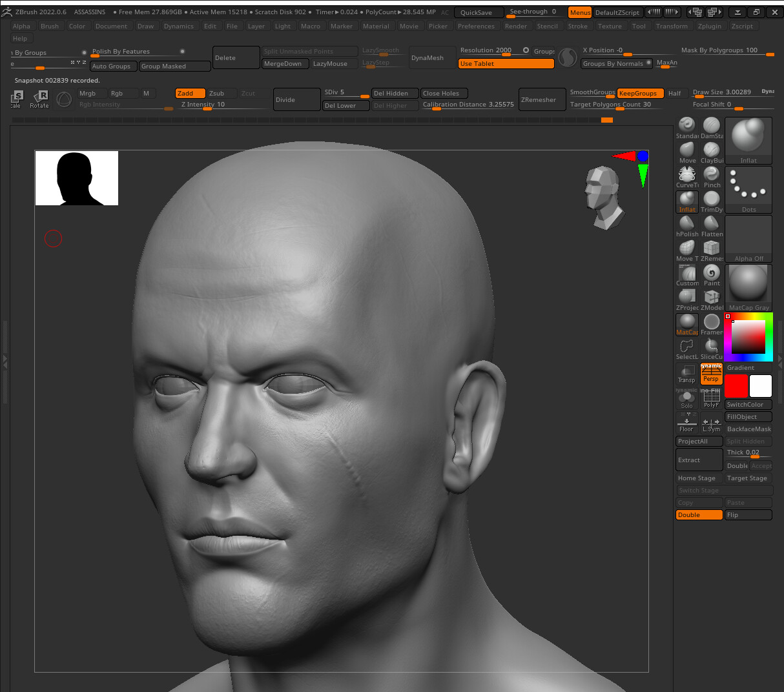Activate the SliceCurve brush
This screenshot has width=784, height=692.
pos(711,347)
